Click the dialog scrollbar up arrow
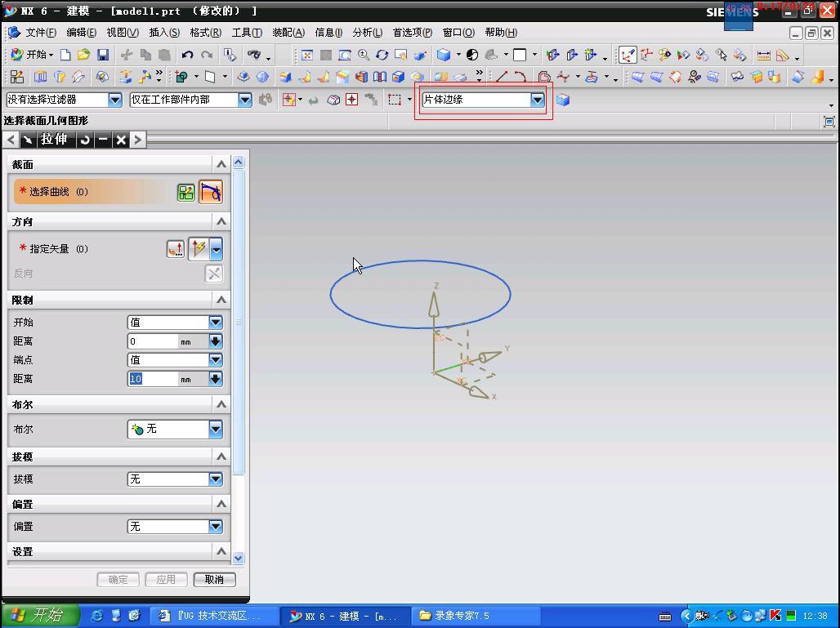The width and height of the screenshot is (840, 628). point(239,163)
